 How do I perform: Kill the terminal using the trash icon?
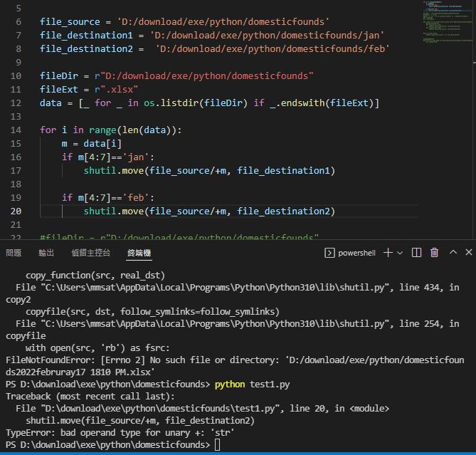tap(434, 252)
